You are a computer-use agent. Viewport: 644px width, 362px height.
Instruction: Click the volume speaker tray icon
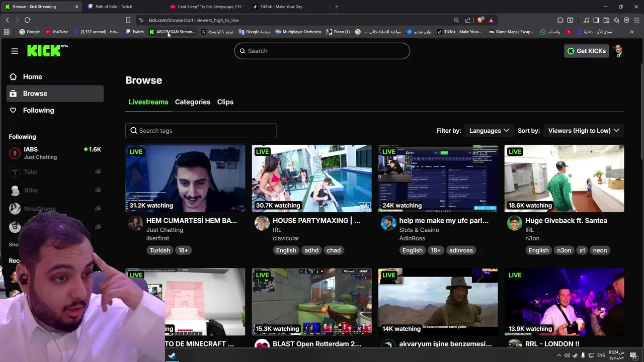(567, 355)
